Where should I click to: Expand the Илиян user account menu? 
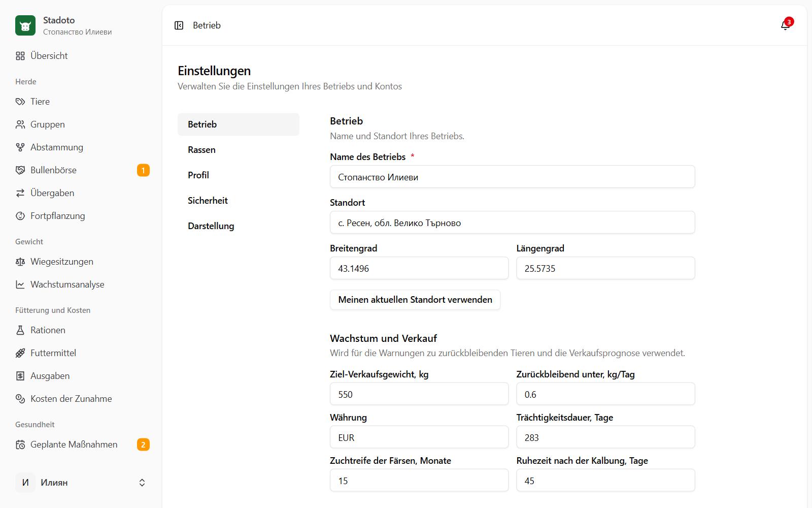pos(81,483)
